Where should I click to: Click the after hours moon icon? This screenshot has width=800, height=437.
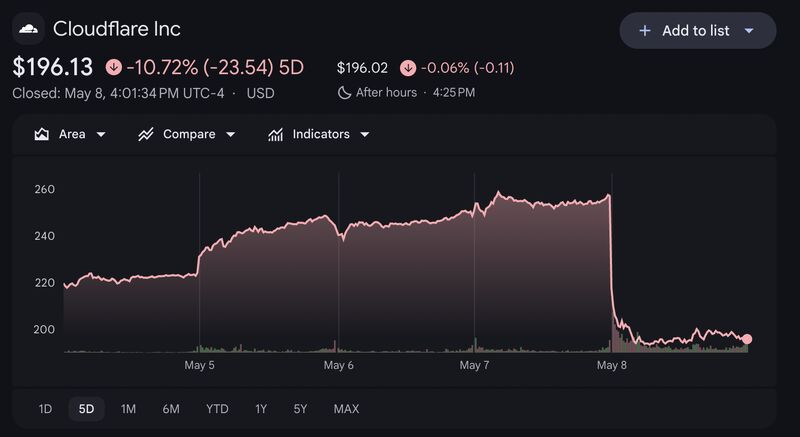point(344,93)
